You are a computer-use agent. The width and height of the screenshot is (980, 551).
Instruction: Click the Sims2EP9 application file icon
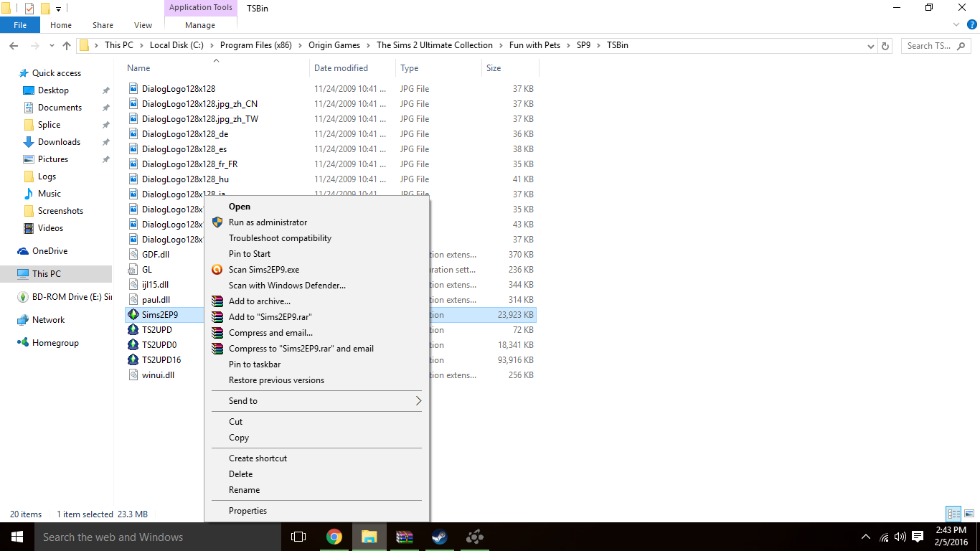pyautogui.click(x=133, y=315)
